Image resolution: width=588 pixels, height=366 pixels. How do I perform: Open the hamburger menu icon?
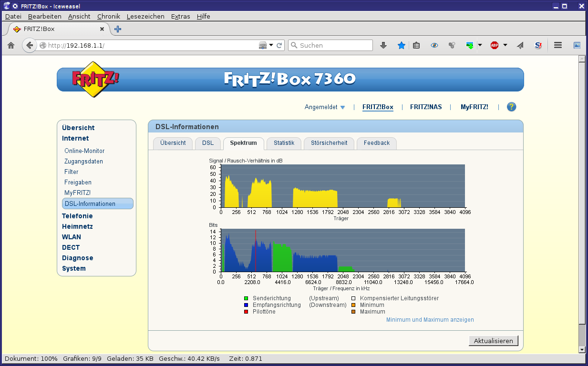(x=558, y=45)
